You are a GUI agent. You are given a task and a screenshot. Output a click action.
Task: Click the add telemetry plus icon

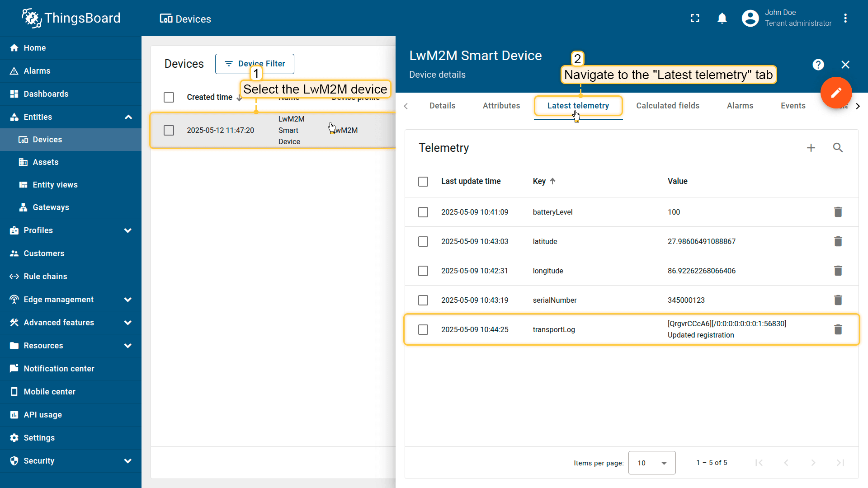[811, 148]
